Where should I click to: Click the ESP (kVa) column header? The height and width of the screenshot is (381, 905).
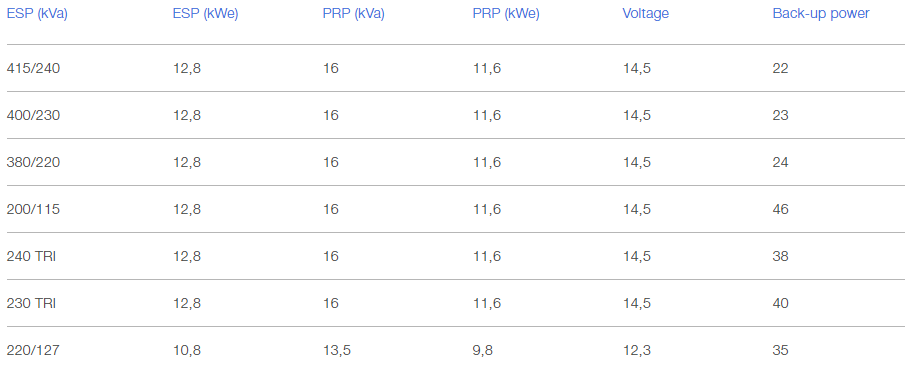(x=37, y=14)
